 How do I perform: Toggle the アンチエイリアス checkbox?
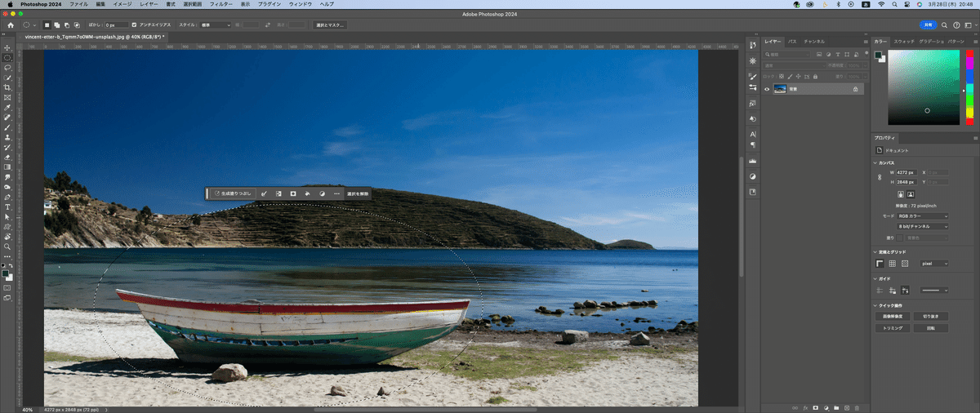[x=134, y=25]
